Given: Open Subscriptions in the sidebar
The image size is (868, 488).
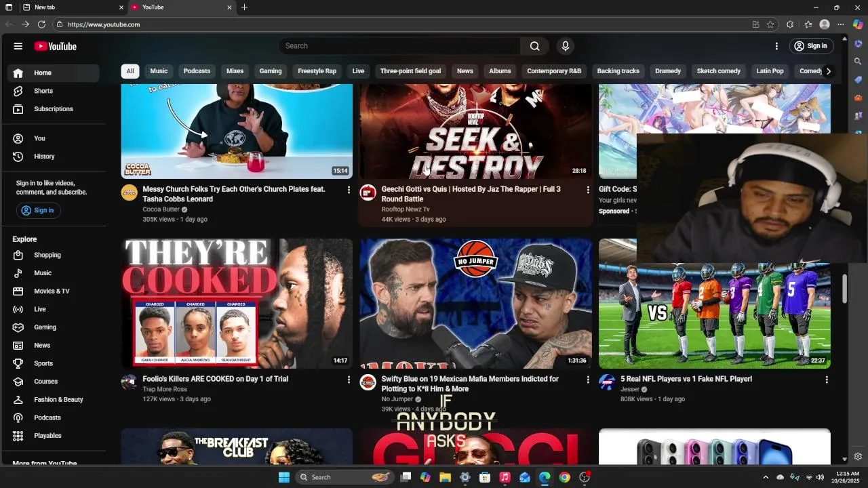Looking at the screenshot, I should pyautogui.click(x=54, y=109).
